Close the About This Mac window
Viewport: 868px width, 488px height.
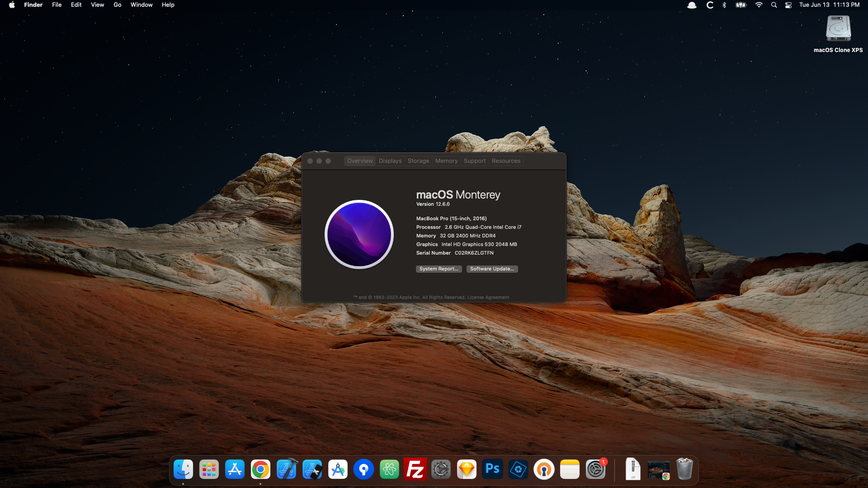coord(310,161)
